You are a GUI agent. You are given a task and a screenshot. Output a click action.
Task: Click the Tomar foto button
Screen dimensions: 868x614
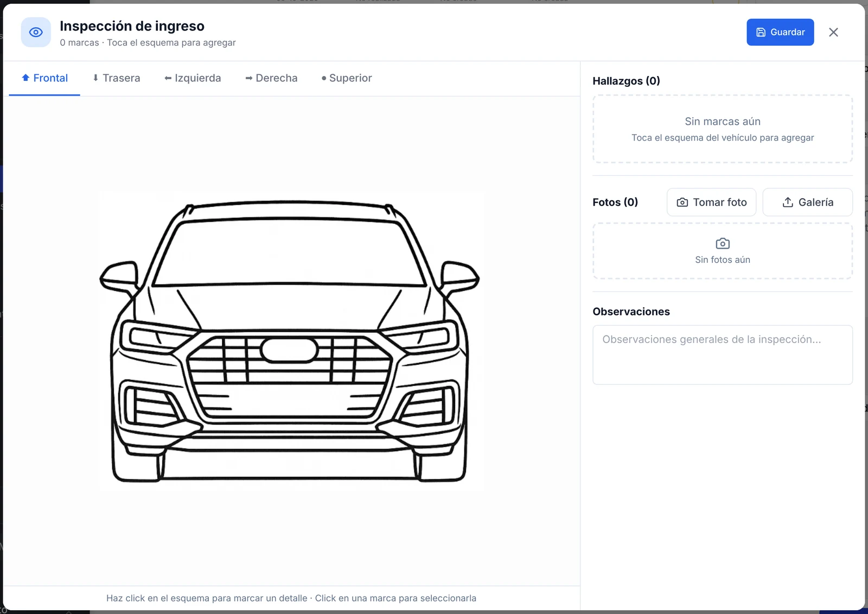pyautogui.click(x=711, y=202)
